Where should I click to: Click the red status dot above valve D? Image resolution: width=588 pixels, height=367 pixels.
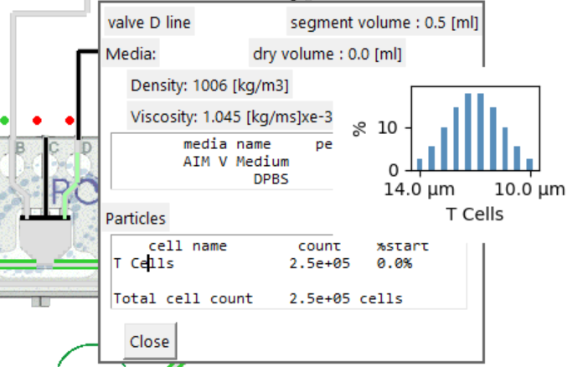(x=70, y=120)
